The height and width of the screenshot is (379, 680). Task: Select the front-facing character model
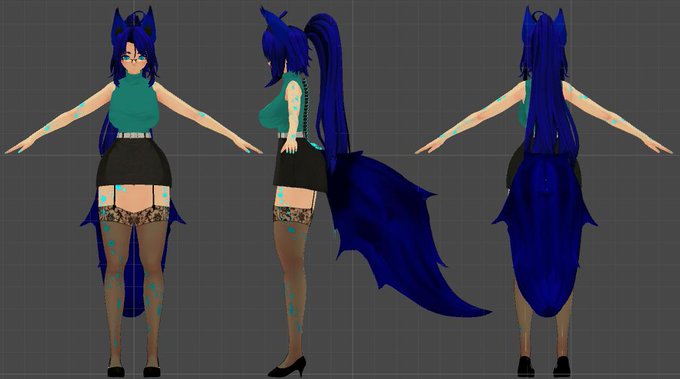134,191
